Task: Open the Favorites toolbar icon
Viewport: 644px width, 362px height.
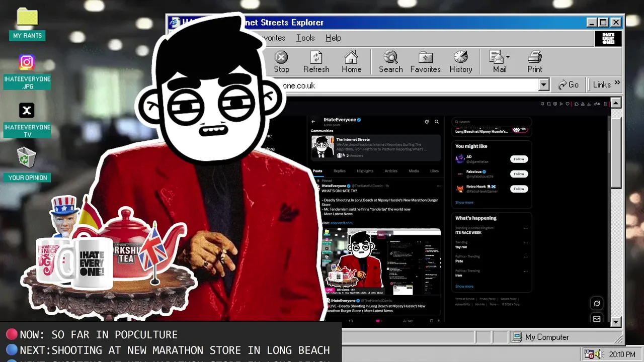Action: click(x=425, y=62)
